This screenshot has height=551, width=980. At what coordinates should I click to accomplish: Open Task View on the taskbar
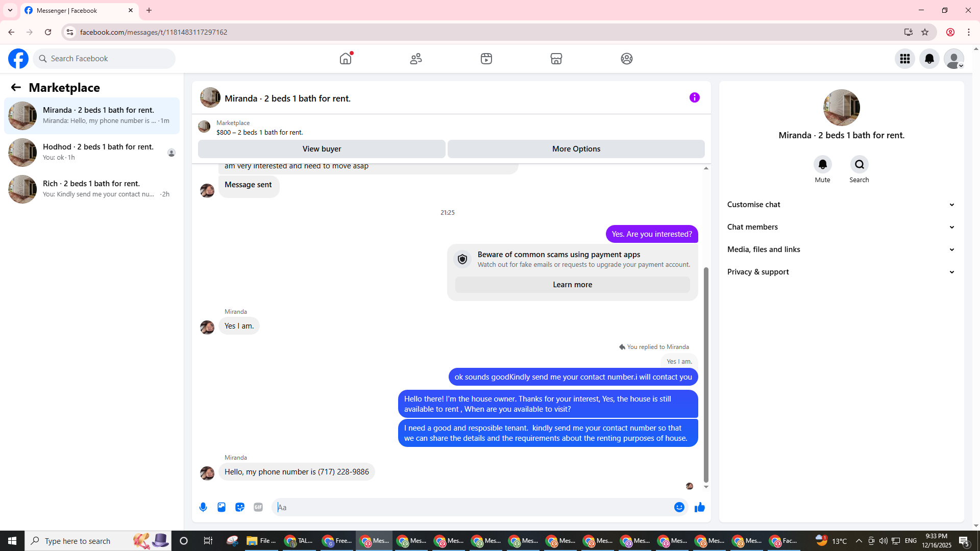[208, 541]
